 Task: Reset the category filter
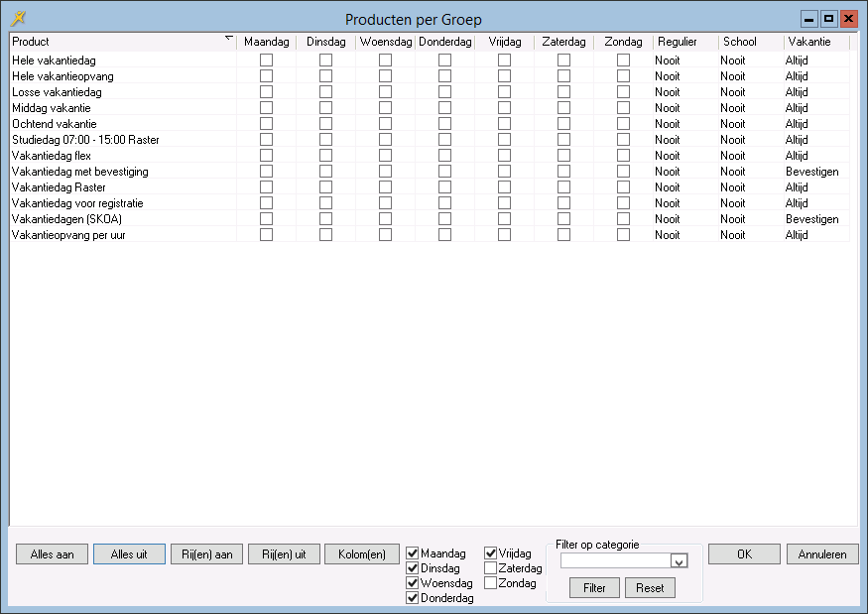[650, 588]
